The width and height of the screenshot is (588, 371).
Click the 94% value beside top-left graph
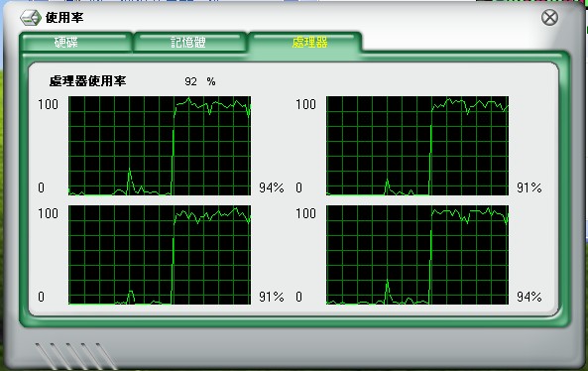pos(271,187)
